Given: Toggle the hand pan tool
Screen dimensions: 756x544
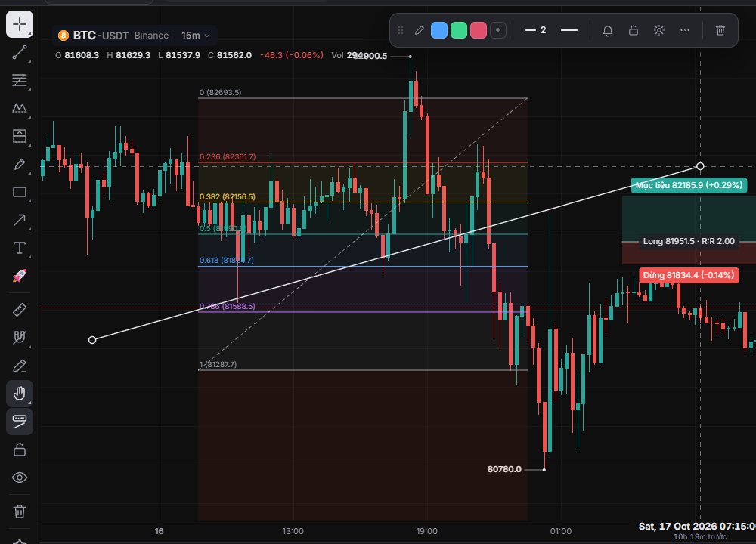Looking at the screenshot, I should click(20, 393).
